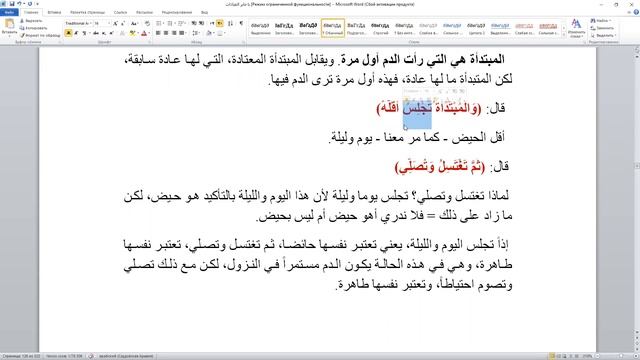The image size is (640, 360).
Task: Click the numbered list icon
Action: point(171,24)
